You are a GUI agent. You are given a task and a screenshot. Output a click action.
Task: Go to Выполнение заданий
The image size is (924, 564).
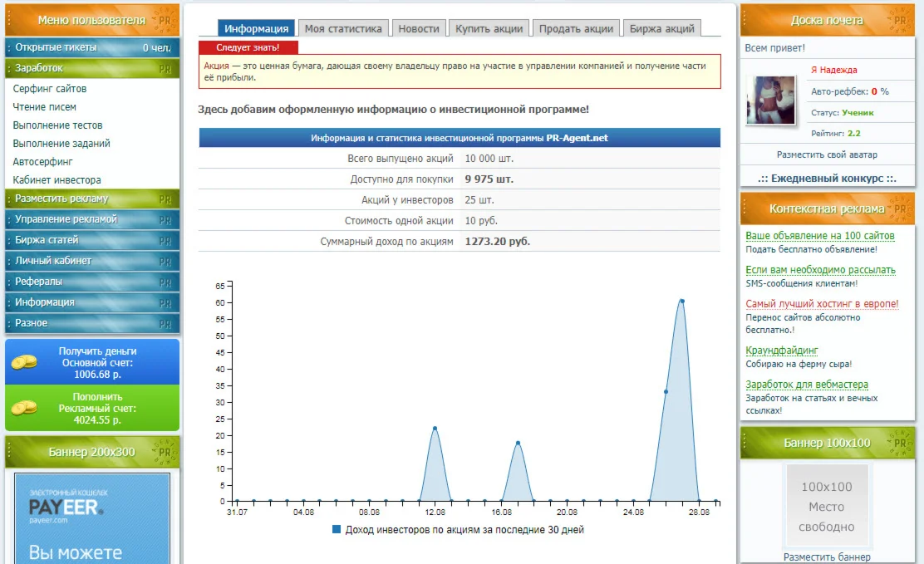(61, 143)
